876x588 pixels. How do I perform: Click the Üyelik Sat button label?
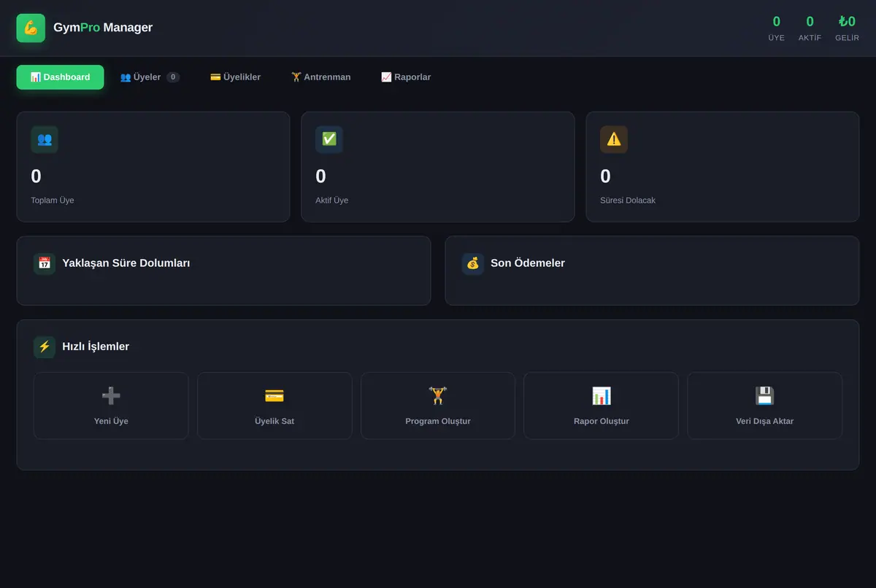(x=274, y=421)
